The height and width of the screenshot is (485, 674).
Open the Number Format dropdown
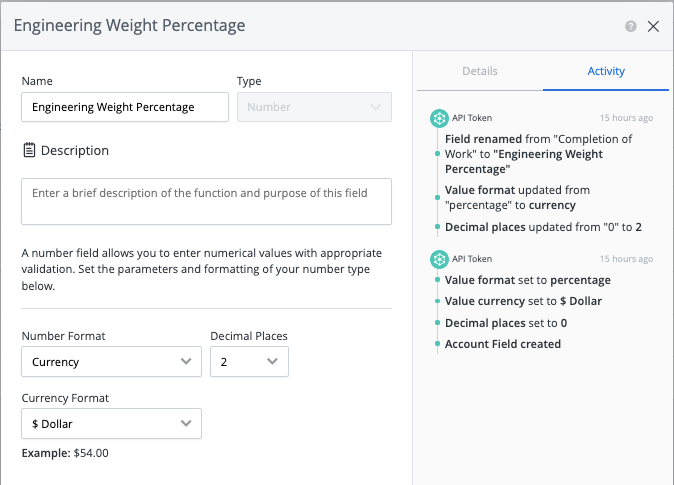pos(111,362)
